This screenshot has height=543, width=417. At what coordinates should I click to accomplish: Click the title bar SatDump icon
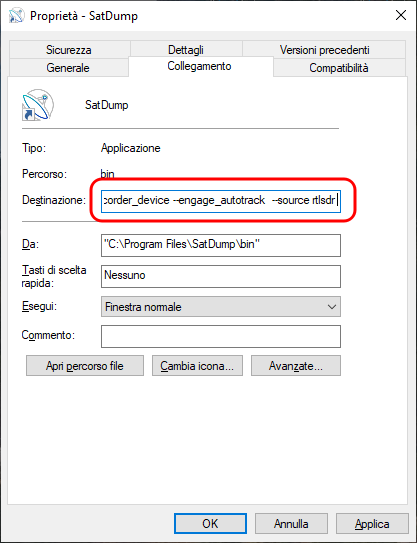pyautogui.click(x=17, y=16)
